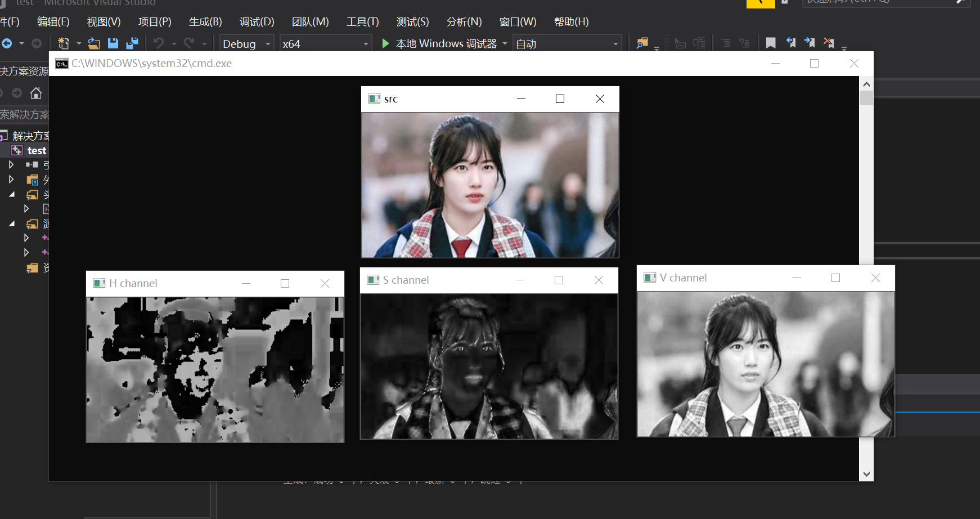
Task: Save the current file
Action: [x=113, y=43]
